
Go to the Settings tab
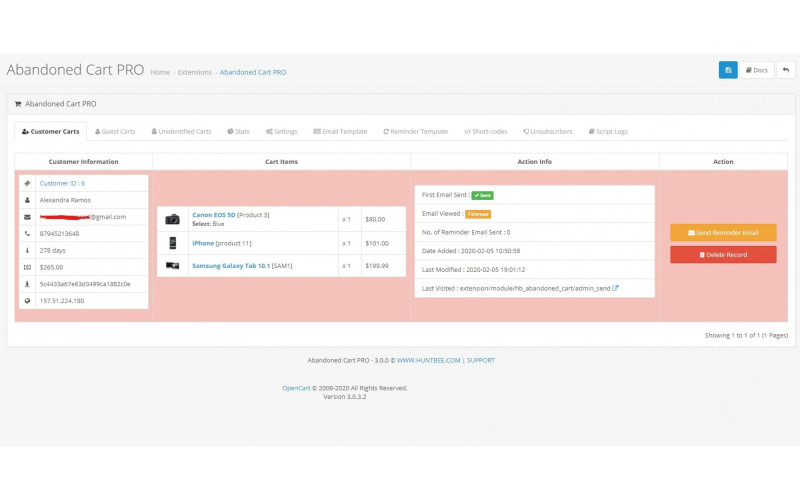pyautogui.click(x=281, y=131)
